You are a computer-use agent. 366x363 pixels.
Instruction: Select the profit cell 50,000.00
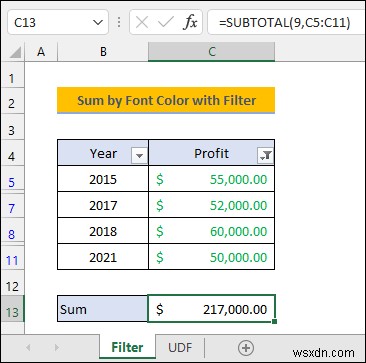coord(212,257)
